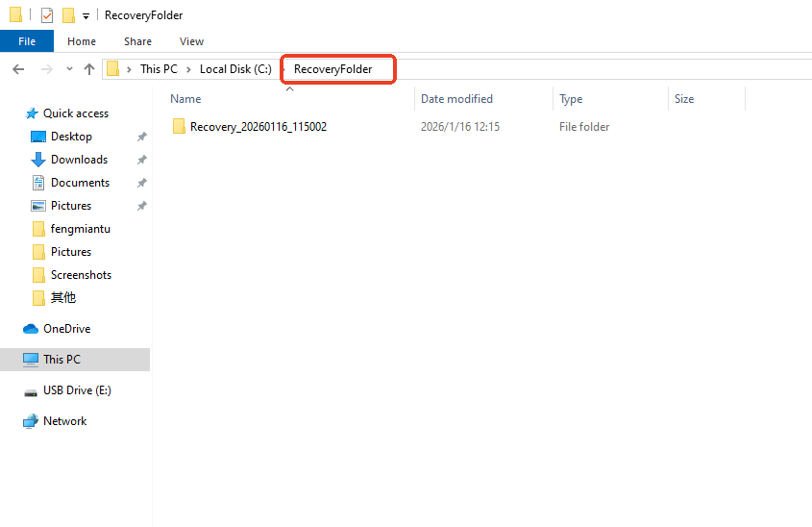Sort by Name column header
The image size is (812, 527).
click(185, 99)
